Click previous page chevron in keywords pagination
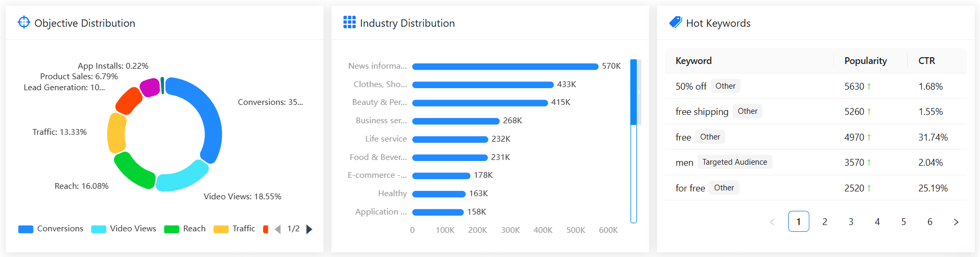Image resolution: width=980 pixels, height=257 pixels. [772, 222]
